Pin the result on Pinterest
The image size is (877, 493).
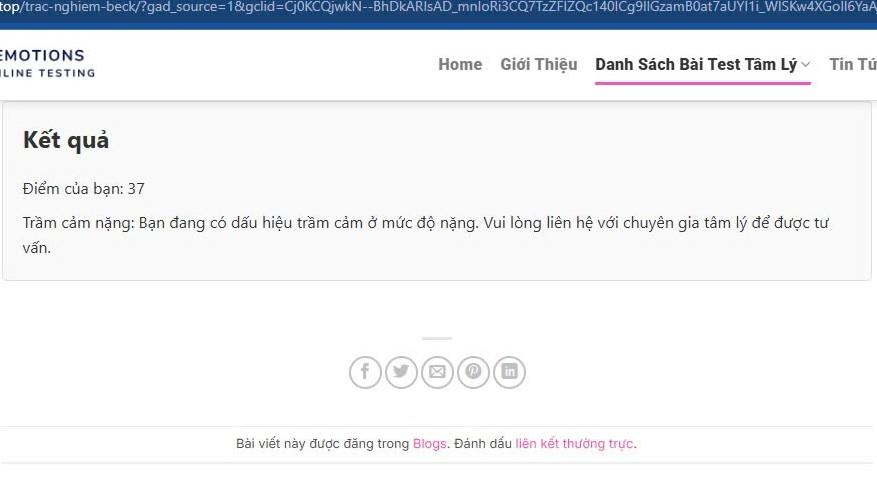[x=473, y=372]
